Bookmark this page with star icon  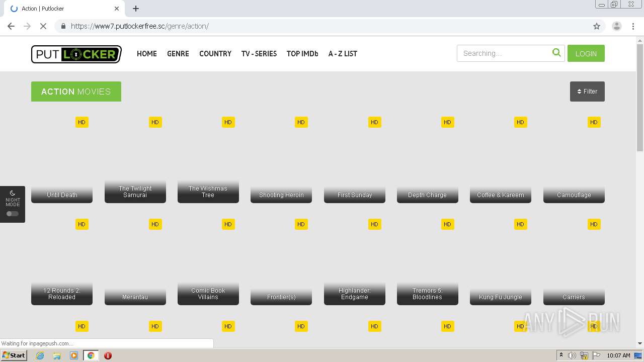click(x=597, y=26)
